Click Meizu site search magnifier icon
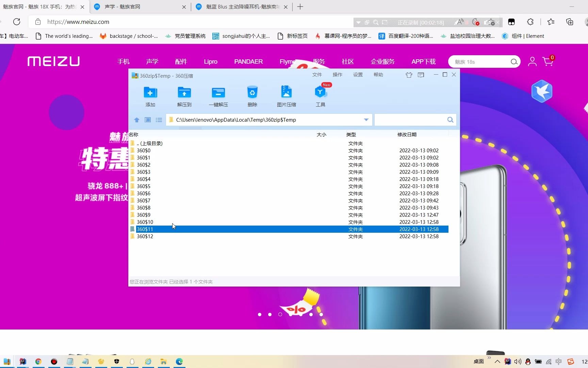The image size is (588, 368). [x=514, y=62]
